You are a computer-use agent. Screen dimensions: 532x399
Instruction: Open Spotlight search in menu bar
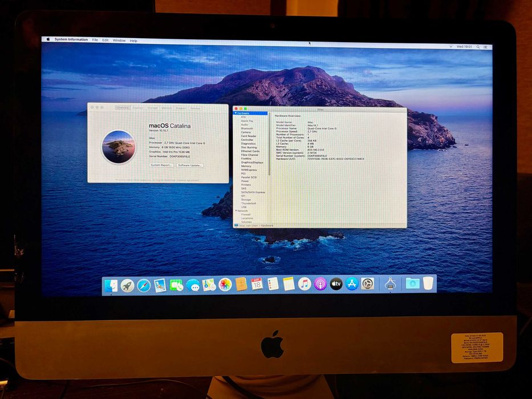pos(478,47)
